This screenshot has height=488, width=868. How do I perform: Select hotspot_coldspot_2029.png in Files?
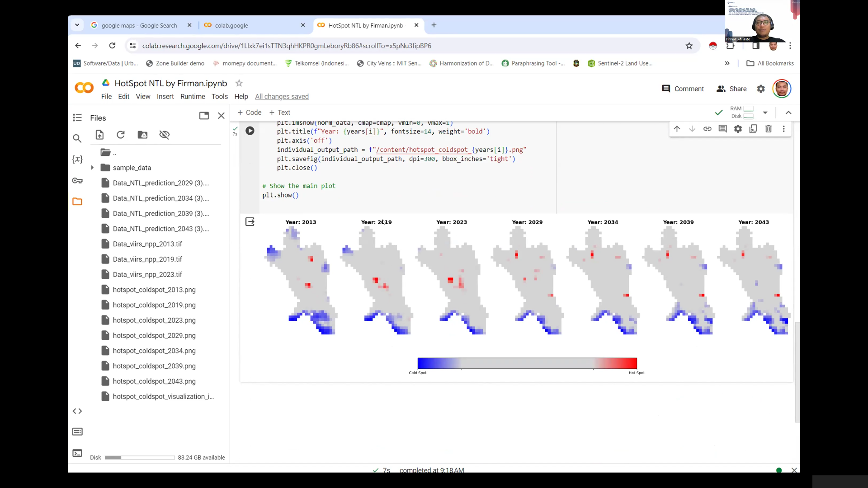click(x=154, y=335)
